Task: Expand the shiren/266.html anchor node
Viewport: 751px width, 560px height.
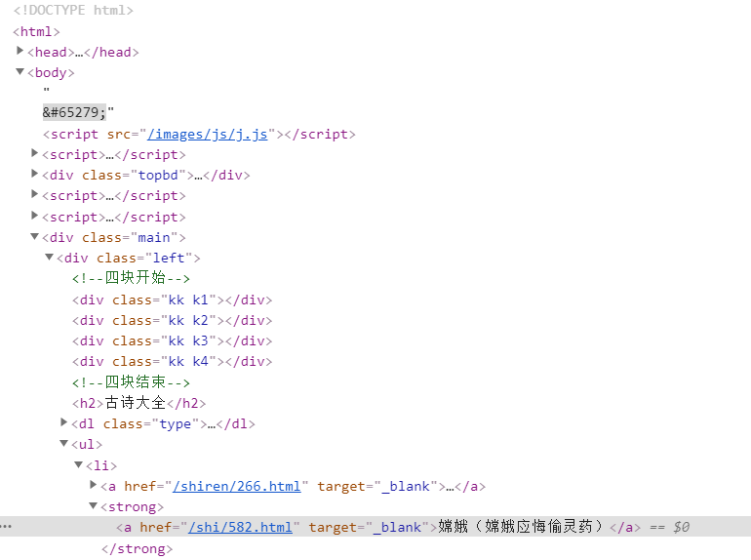Action: click(x=94, y=485)
